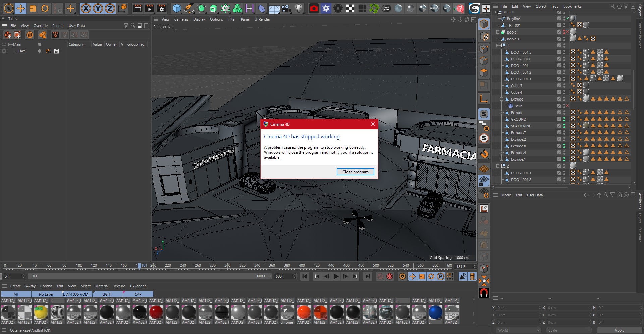Add a Cube primitive object
The width and height of the screenshot is (644, 334).
pos(177,8)
